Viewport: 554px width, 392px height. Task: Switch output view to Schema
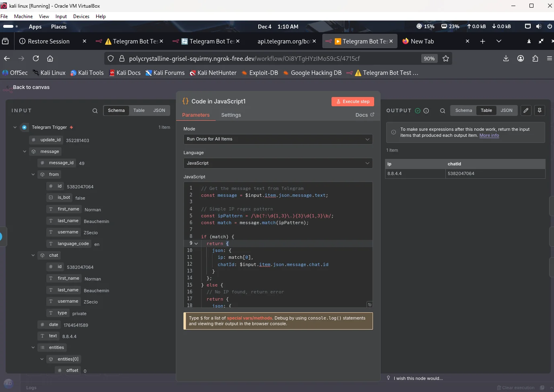[463, 110]
